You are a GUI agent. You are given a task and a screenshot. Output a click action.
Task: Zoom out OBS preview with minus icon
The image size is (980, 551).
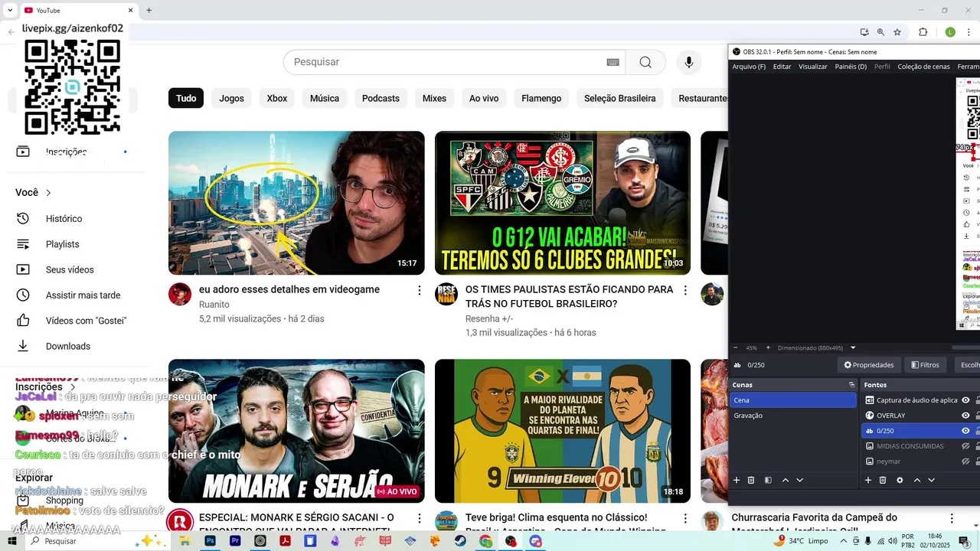point(736,347)
